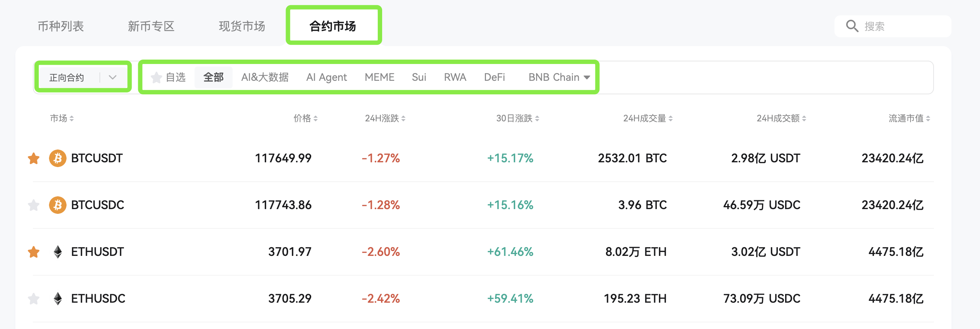The width and height of the screenshot is (980, 329).
Task: Click the Ethereum icon beside ETHUSDC
Action: click(x=57, y=299)
